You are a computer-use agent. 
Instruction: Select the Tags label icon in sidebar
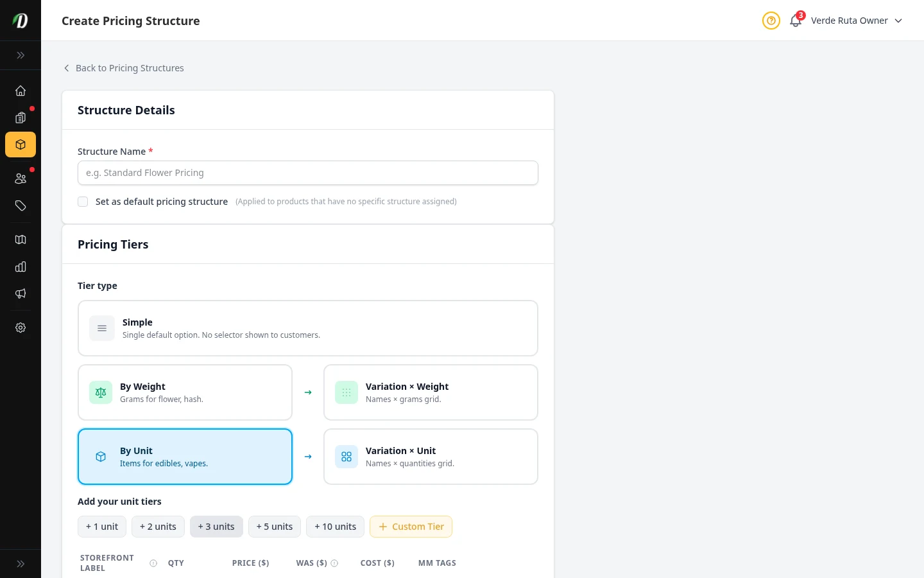click(20, 206)
